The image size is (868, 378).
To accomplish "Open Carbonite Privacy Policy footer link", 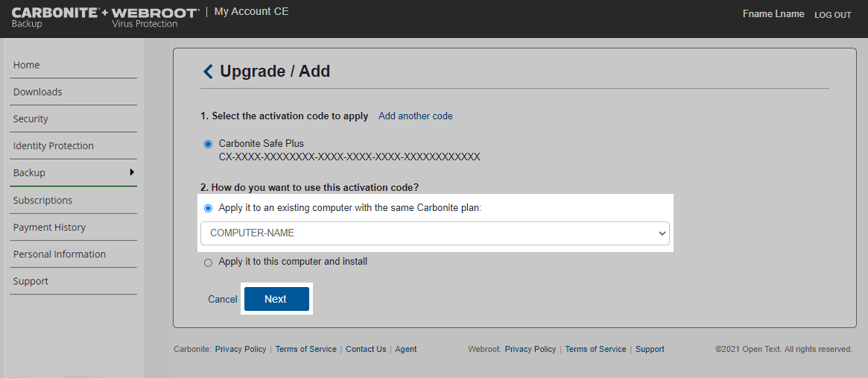I will (x=240, y=349).
